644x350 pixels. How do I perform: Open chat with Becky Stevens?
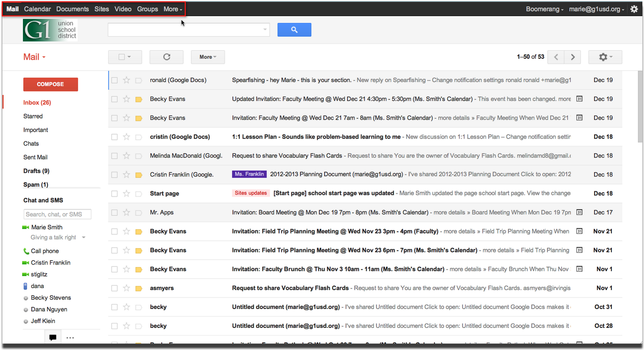coord(51,298)
